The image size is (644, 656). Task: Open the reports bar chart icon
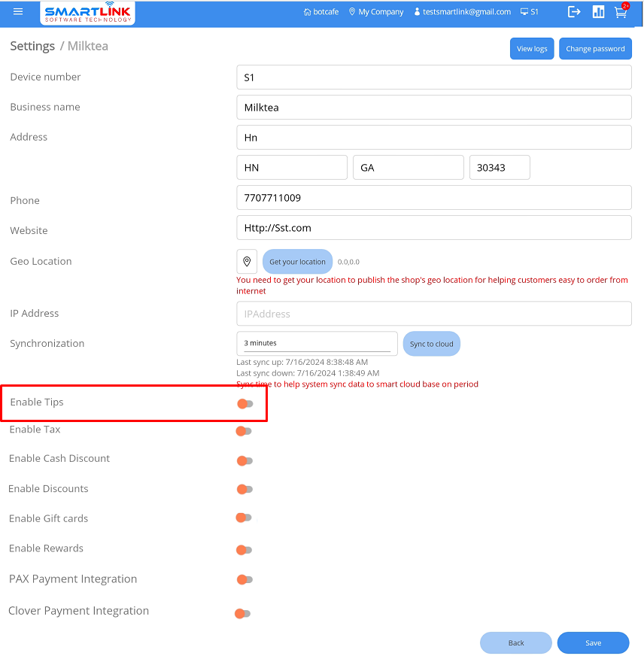coord(598,12)
